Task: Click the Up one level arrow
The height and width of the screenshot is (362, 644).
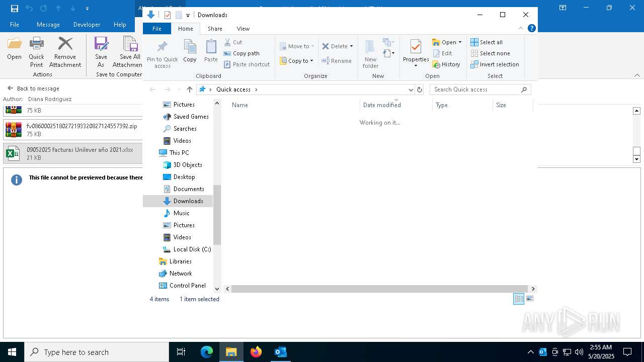Action: (189, 89)
